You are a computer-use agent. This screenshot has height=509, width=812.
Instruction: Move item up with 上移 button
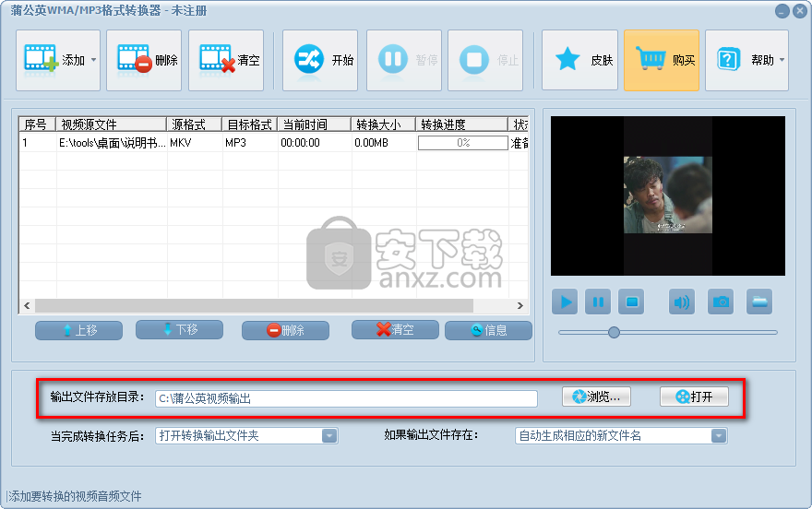[78, 330]
